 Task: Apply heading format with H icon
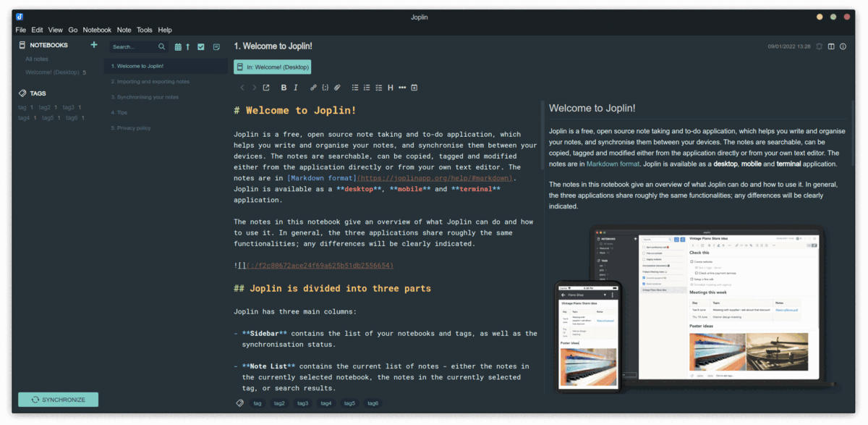(391, 88)
